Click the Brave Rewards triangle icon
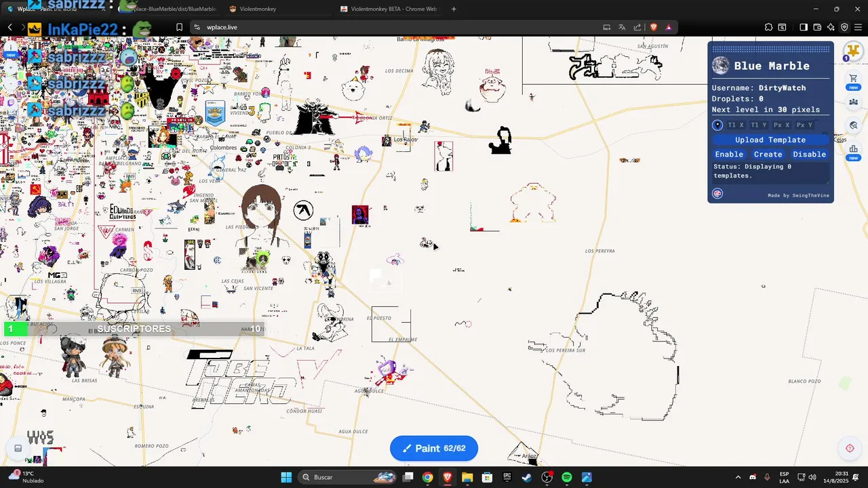Viewport: 868px width, 488px height. [x=669, y=27]
